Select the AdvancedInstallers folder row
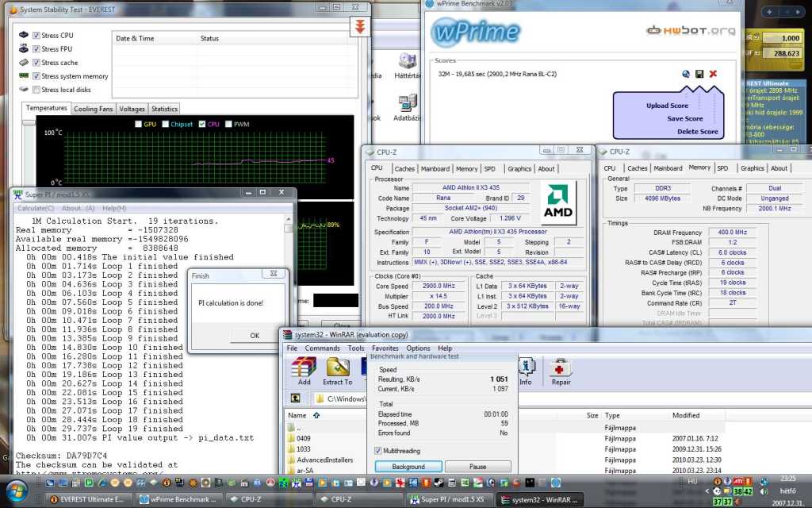 (x=324, y=460)
